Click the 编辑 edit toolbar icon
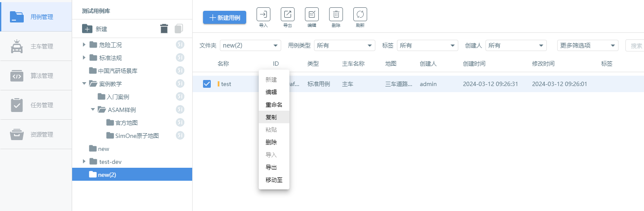This screenshot has height=211, width=644. pos(312,15)
